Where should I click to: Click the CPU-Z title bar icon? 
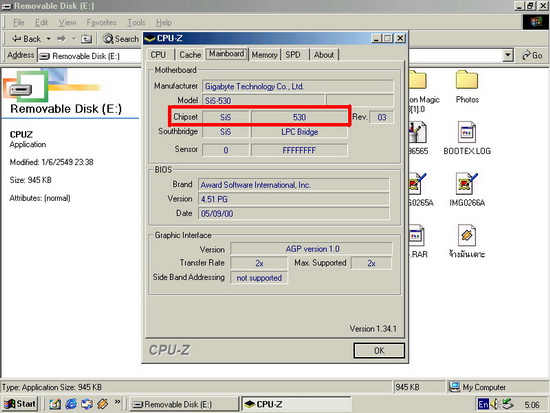pos(150,38)
